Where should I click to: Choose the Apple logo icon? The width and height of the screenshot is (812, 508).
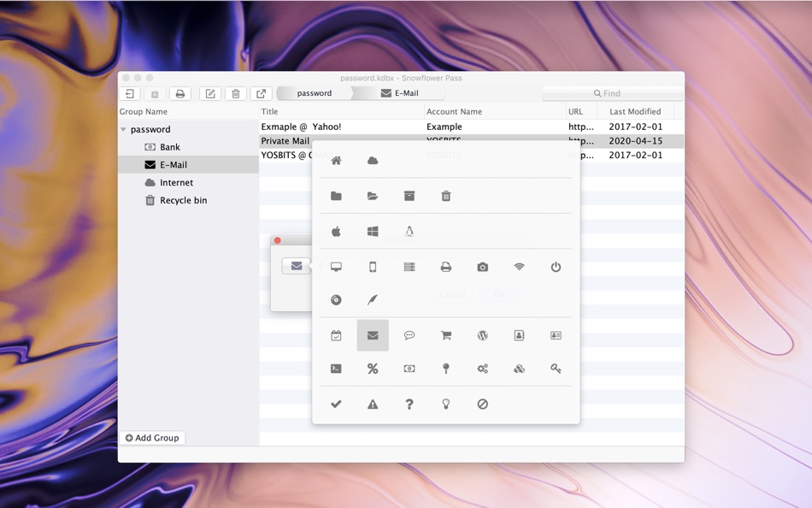click(x=336, y=231)
